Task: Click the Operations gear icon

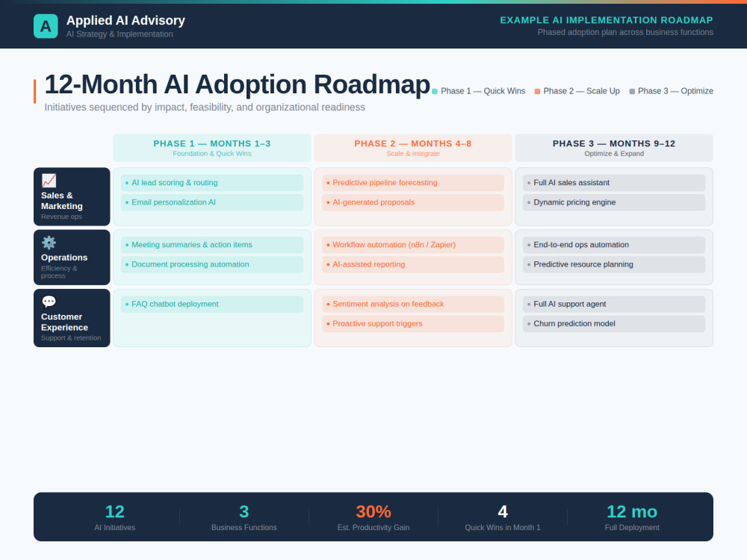Action: click(x=49, y=243)
